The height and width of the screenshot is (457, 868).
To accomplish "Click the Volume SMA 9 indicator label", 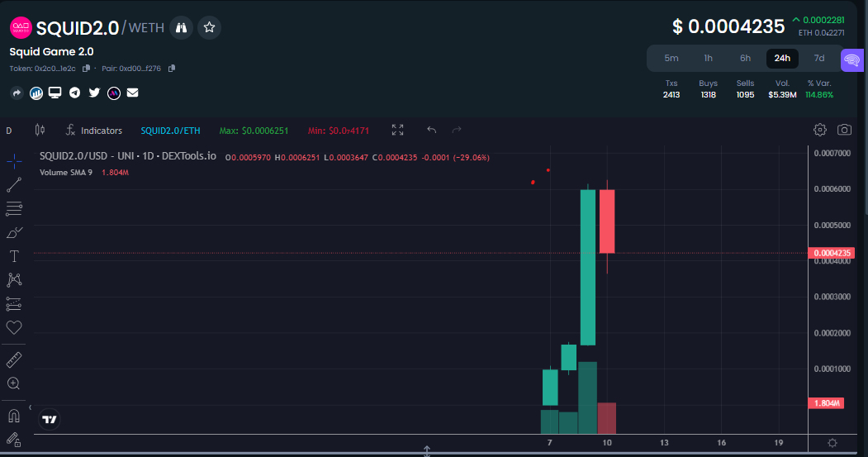I will (66, 173).
